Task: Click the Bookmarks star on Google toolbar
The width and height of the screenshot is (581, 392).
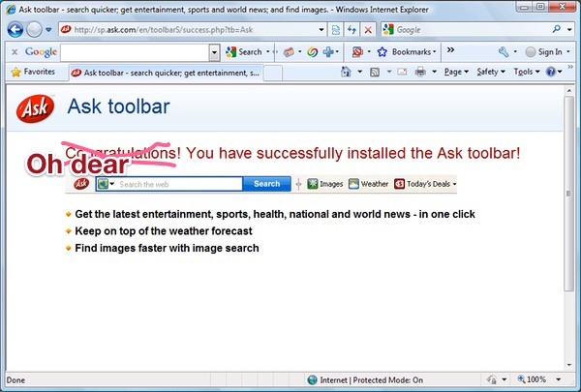Action: [382, 51]
